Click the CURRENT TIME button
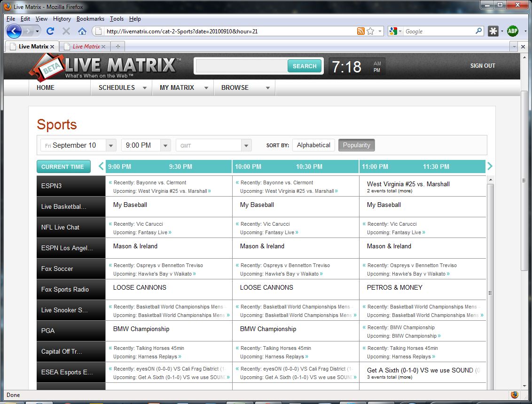 (63, 166)
